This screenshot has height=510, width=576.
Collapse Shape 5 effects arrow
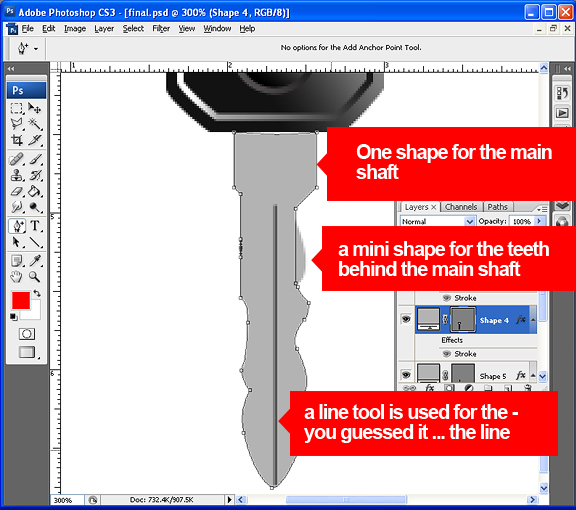[x=533, y=375]
